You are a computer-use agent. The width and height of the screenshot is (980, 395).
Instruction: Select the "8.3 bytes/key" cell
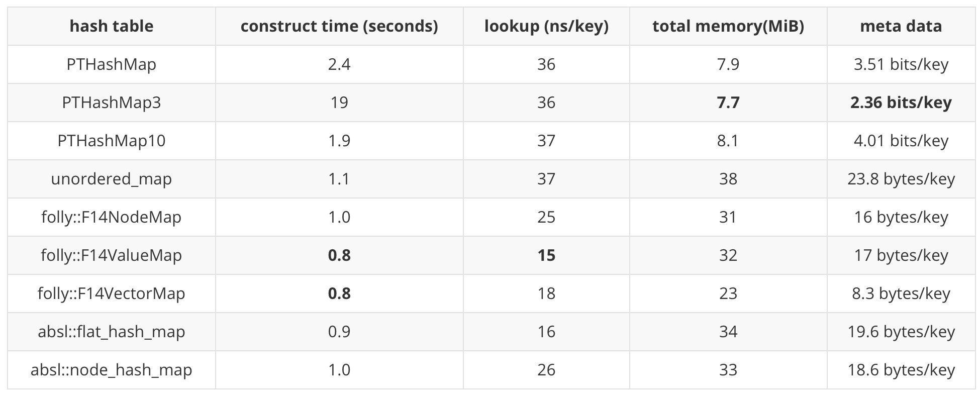click(x=901, y=293)
